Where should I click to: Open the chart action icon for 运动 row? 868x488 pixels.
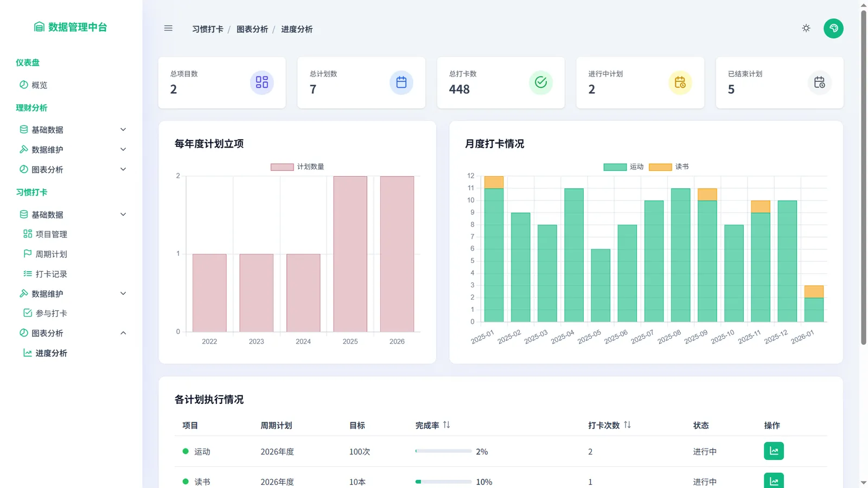(x=774, y=451)
